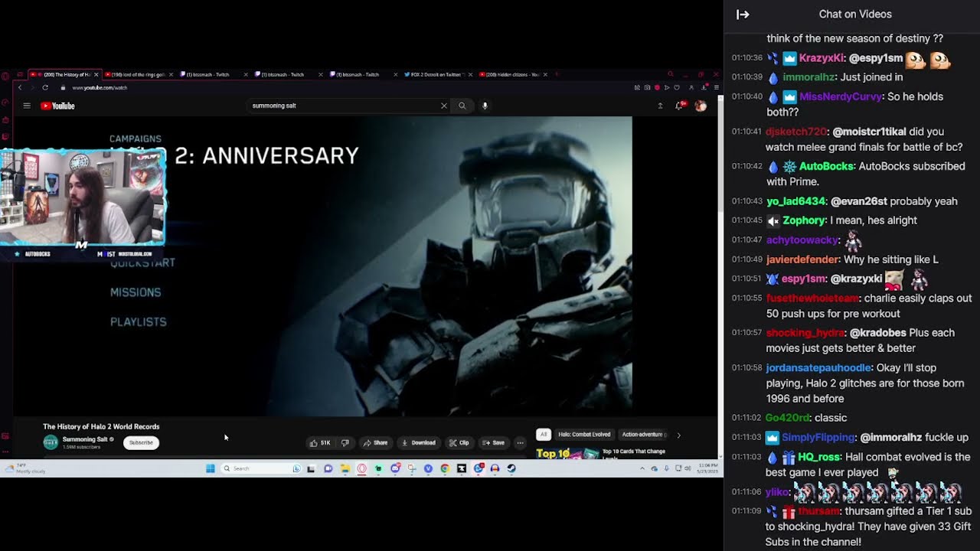Open the YouTube hamburger menu
980x551 pixels.
26,106
